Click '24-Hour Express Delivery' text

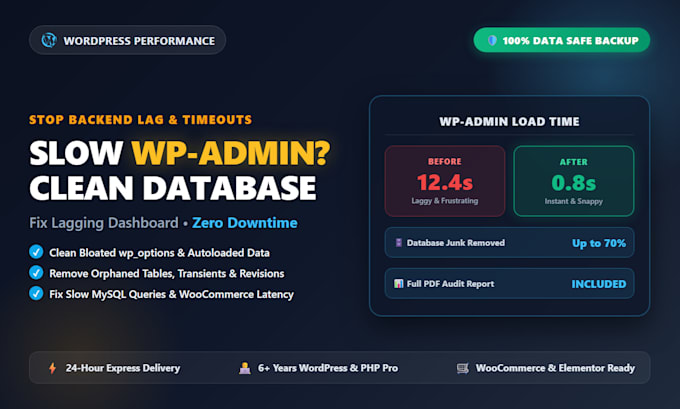tap(123, 368)
